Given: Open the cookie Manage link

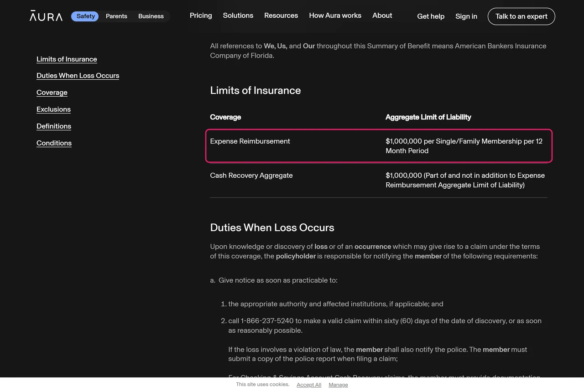Looking at the screenshot, I should [x=338, y=385].
